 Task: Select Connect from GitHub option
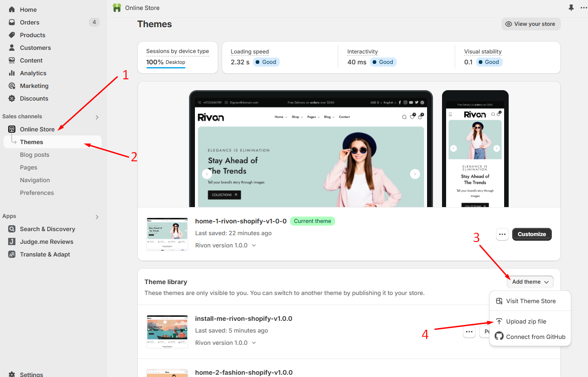530,337
